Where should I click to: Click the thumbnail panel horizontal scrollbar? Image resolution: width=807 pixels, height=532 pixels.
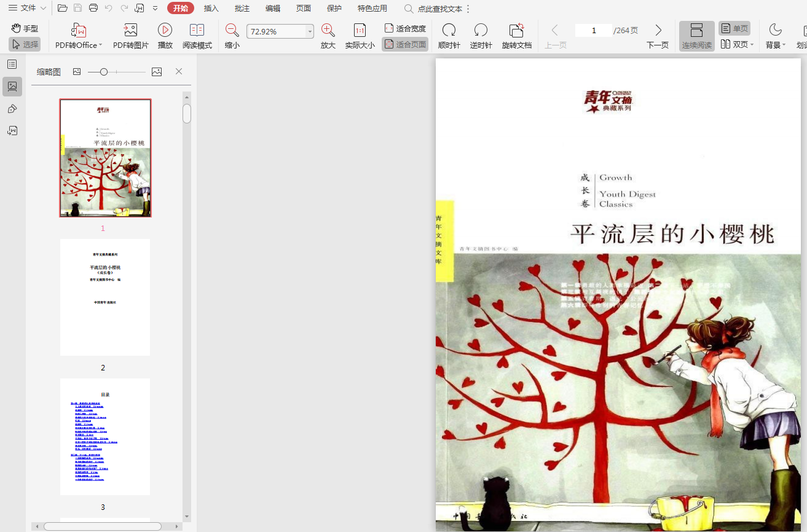[x=103, y=526]
